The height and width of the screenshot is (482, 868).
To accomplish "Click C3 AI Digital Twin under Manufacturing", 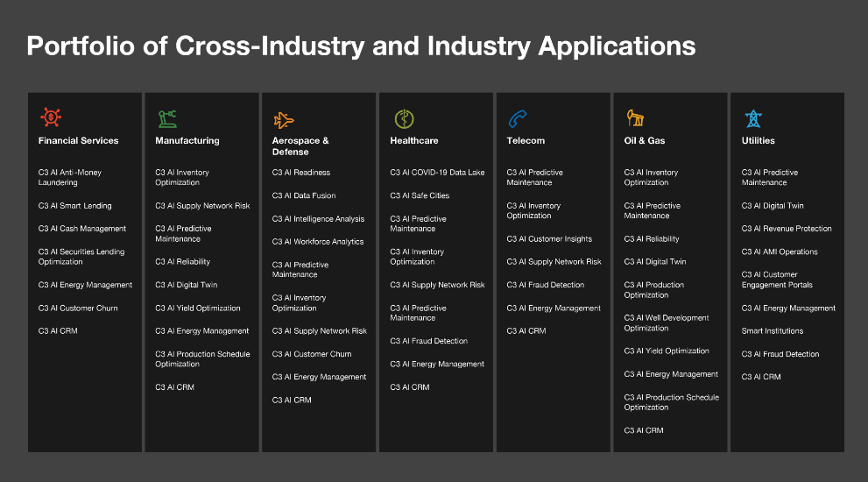I will (186, 285).
